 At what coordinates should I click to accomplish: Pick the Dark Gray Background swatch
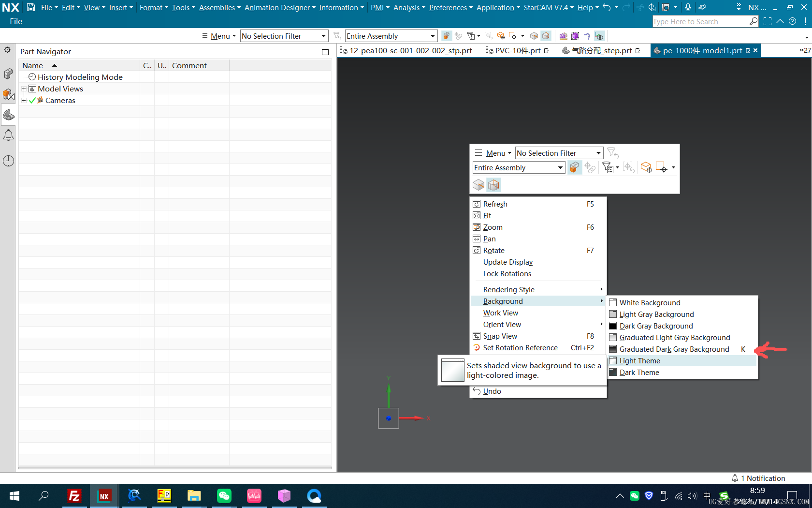pos(613,326)
